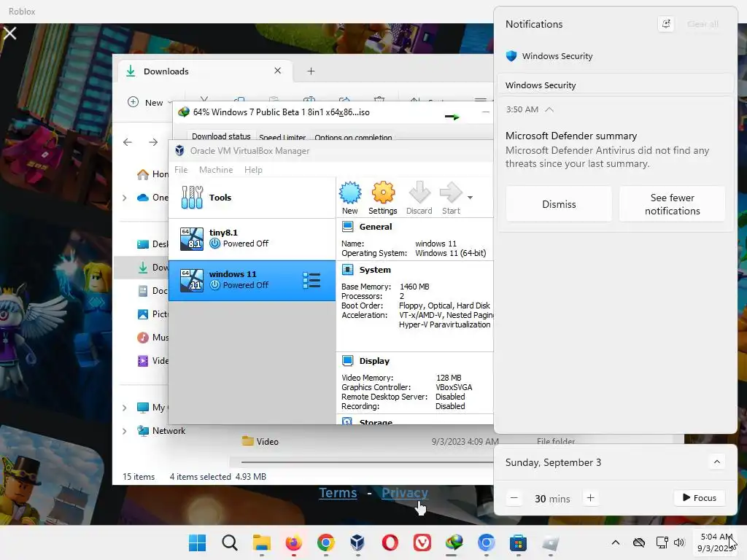This screenshot has height=560, width=747.
Task: Launch Google Chrome from the taskbar
Action: (326, 542)
